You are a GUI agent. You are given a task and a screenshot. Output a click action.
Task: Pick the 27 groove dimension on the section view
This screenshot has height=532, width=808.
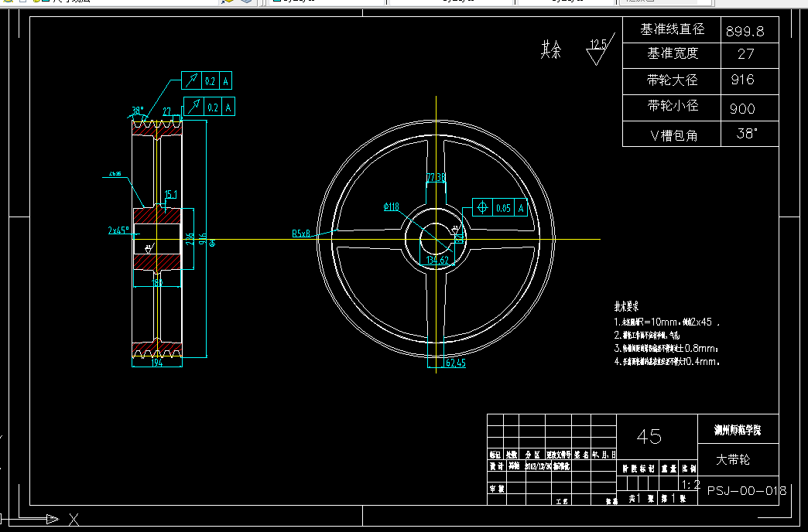coord(167,111)
